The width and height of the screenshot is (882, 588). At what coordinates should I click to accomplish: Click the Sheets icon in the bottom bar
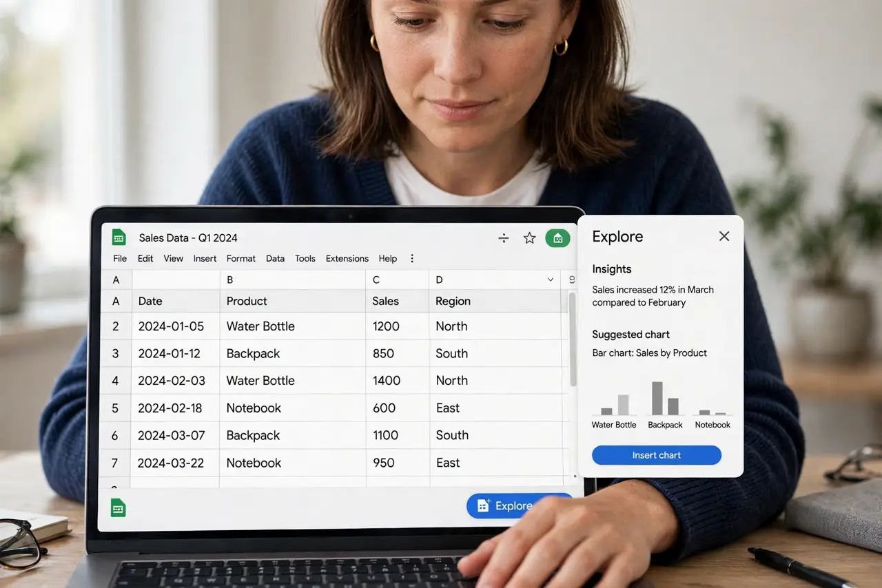click(119, 507)
